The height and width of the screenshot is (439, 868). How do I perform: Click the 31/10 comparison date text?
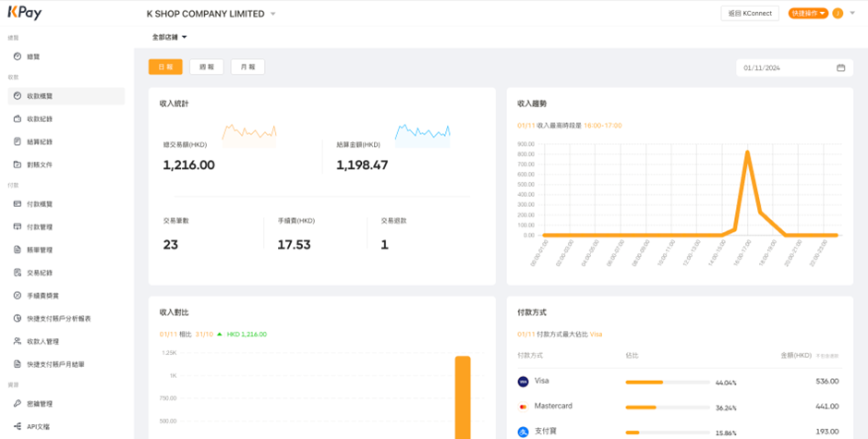(204, 335)
